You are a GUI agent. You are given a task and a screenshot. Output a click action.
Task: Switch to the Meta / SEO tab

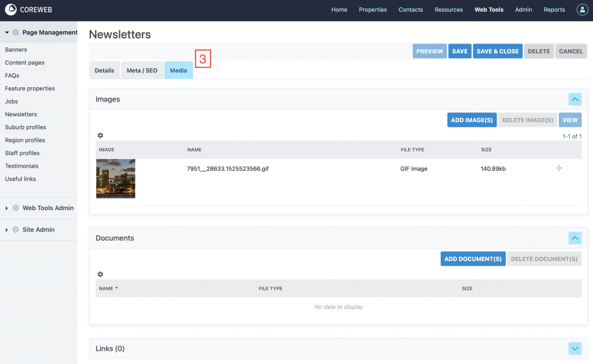tap(142, 71)
